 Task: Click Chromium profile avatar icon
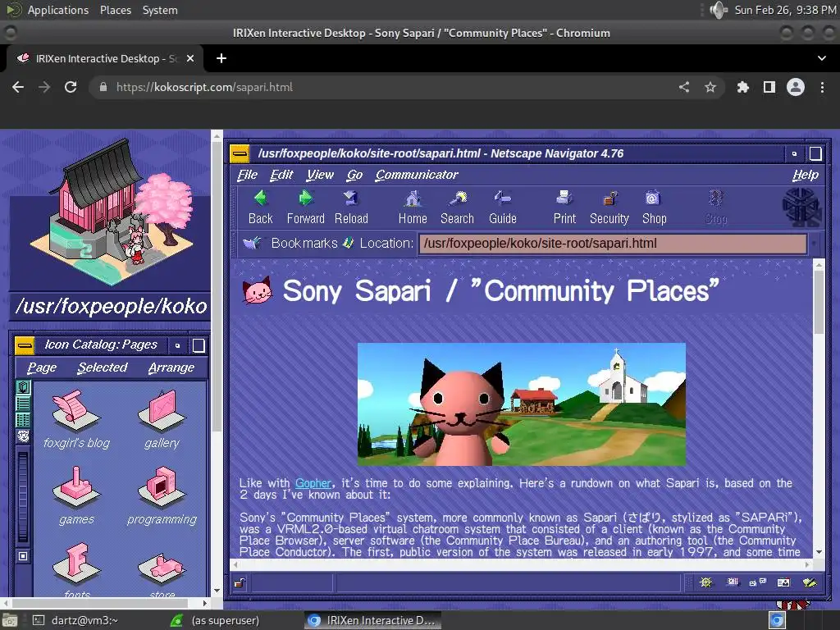click(796, 87)
